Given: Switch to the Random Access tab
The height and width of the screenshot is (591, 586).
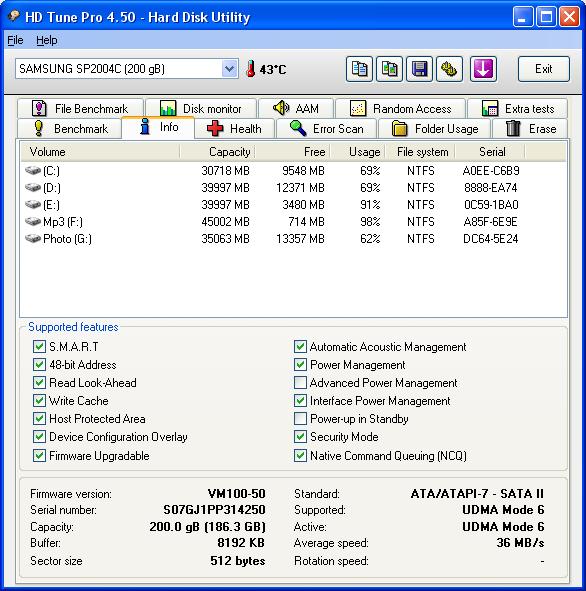Looking at the screenshot, I should coord(400,109).
